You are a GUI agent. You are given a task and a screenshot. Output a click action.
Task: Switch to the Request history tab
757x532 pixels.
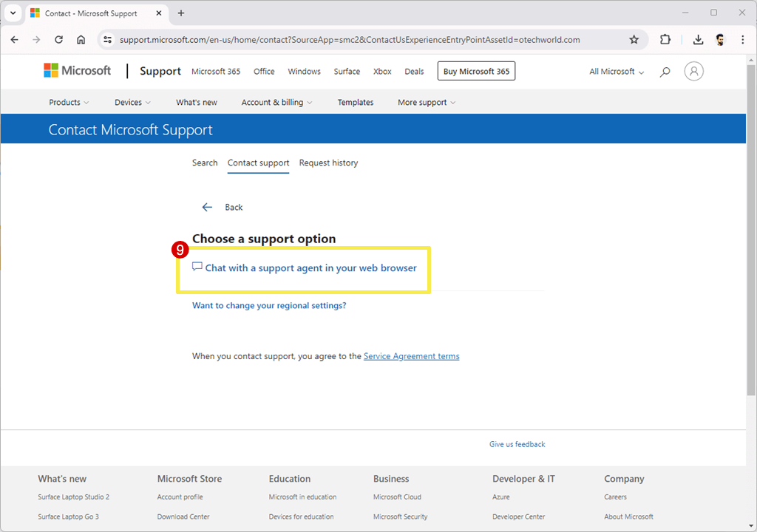pos(328,163)
